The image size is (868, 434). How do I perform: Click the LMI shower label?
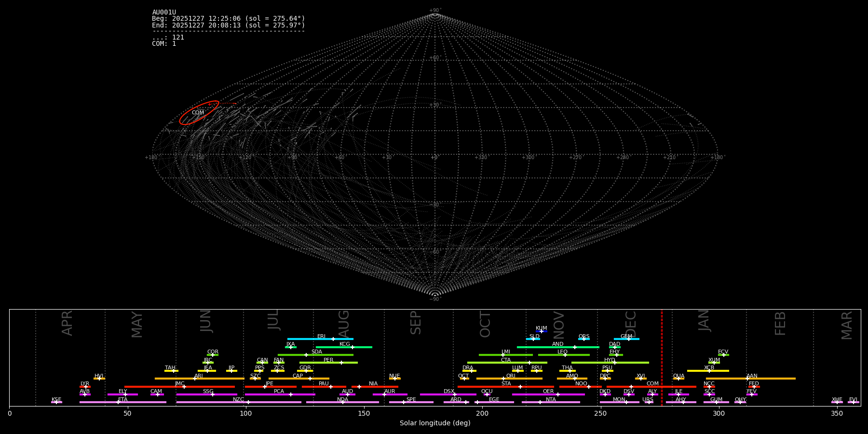pos(506,352)
